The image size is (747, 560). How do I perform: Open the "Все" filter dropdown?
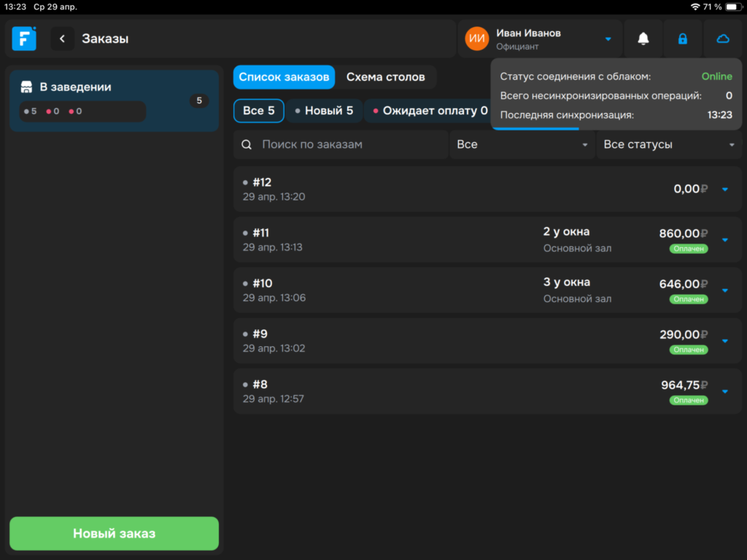(x=522, y=144)
